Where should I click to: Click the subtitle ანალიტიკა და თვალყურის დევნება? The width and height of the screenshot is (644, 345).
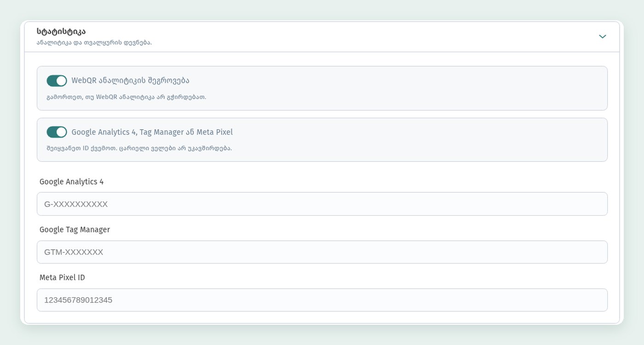[94, 42]
